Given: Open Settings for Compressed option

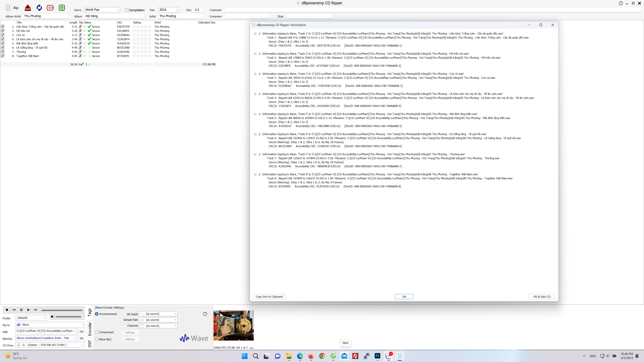Looking at the screenshot, I should (130, 333).
